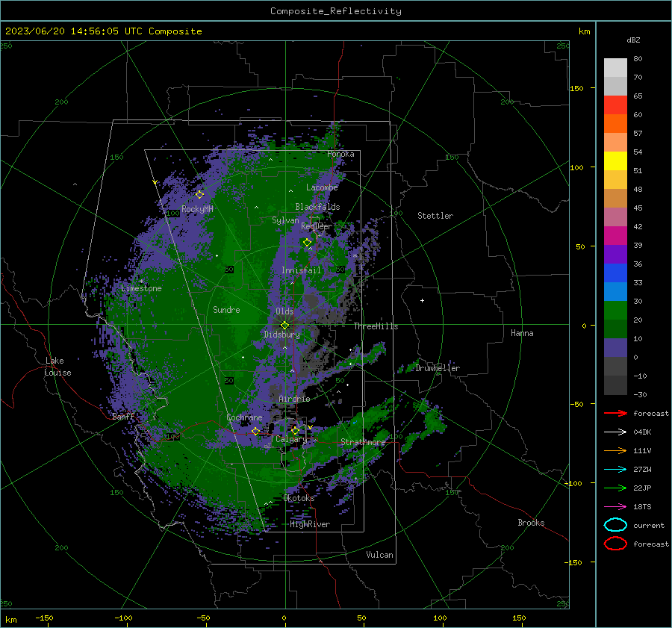Screen dimensions: 672x628
Task: Click the yellow radar-center diamond at Olds
Action: pyautogui.click(x=284, y=326)
